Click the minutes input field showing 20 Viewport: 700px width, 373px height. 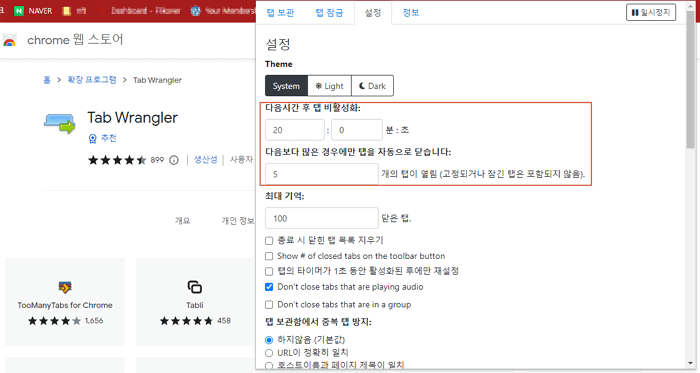point(295,130)
